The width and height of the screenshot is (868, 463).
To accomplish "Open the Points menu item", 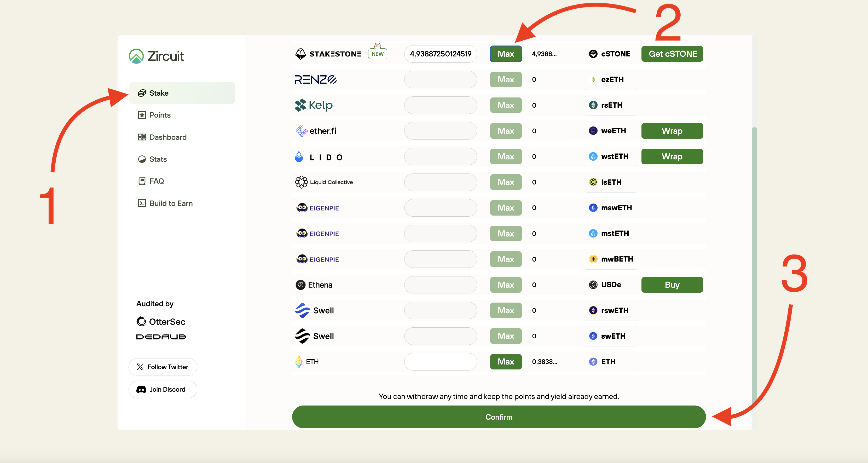I will (160, 115).
